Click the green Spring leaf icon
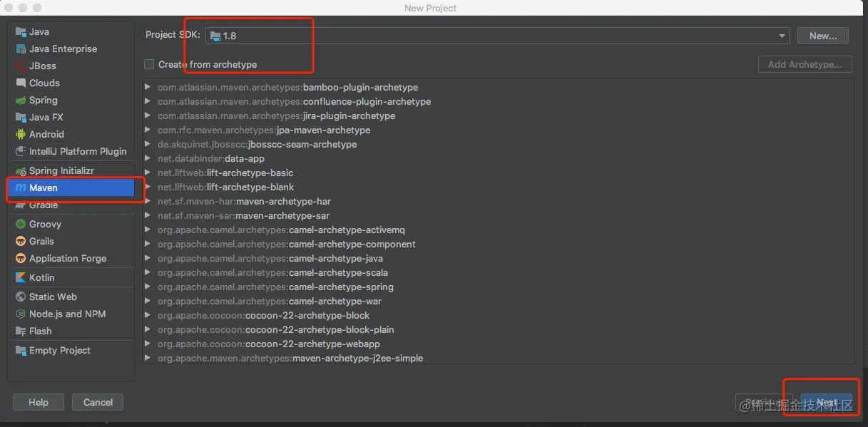 [x=21, y=101]
